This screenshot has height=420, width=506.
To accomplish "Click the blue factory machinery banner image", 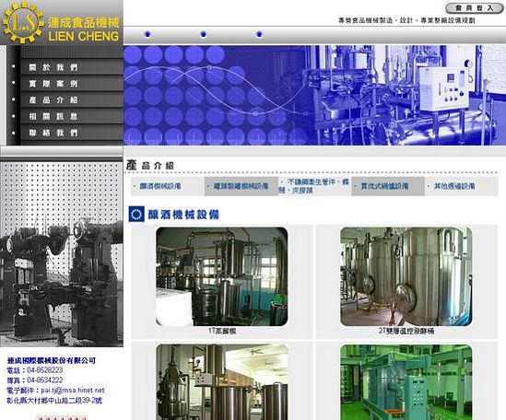I will point(314,95).
